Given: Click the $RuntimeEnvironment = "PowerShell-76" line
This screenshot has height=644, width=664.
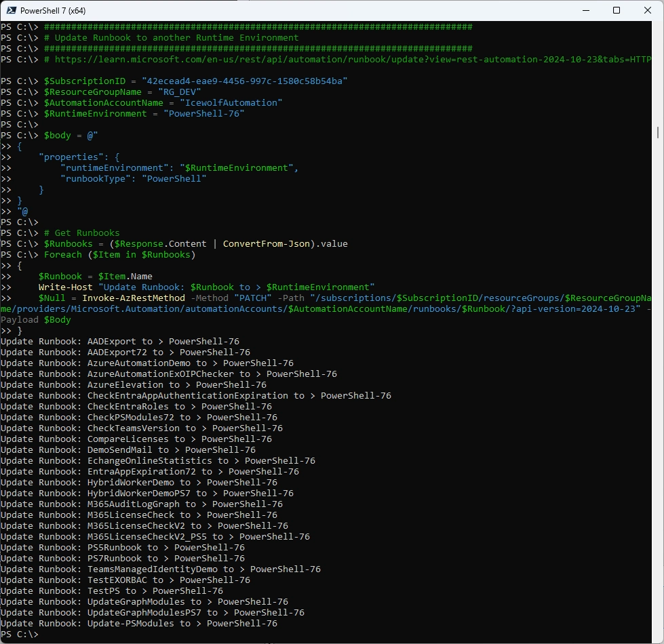Looking at the screenshot, I should pyautogui.click(x=144, y=114).
